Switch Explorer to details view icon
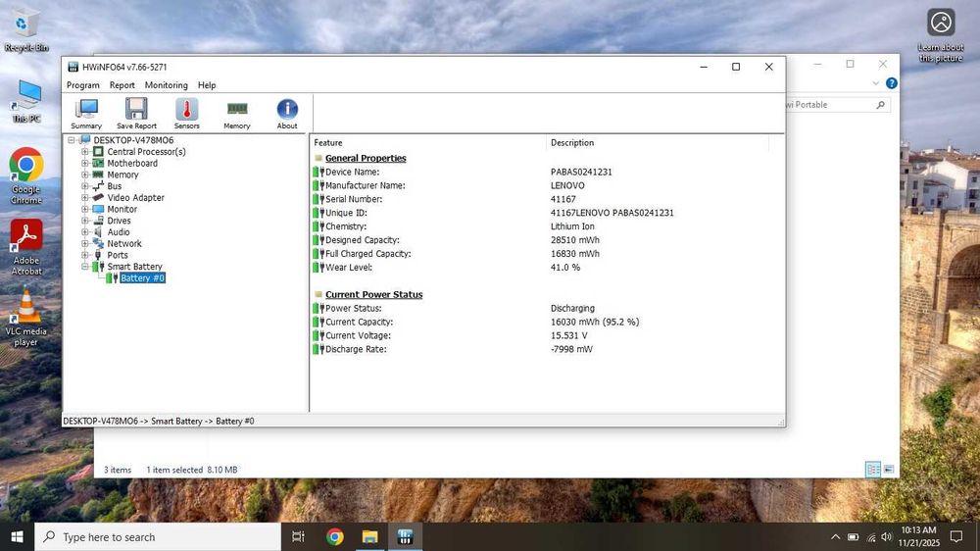The width and height of the screenshot is (980, 551). [873, 469]
